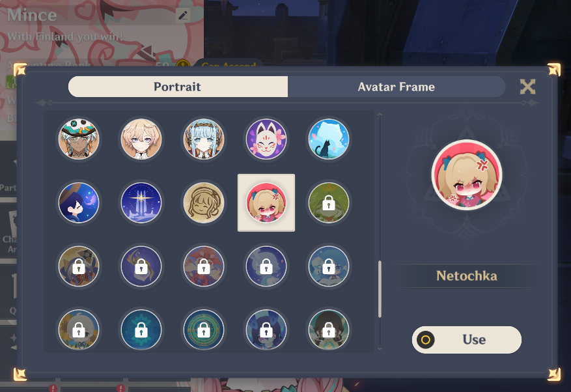Select the sepia sketch girl portrait

tap(204, 203)
